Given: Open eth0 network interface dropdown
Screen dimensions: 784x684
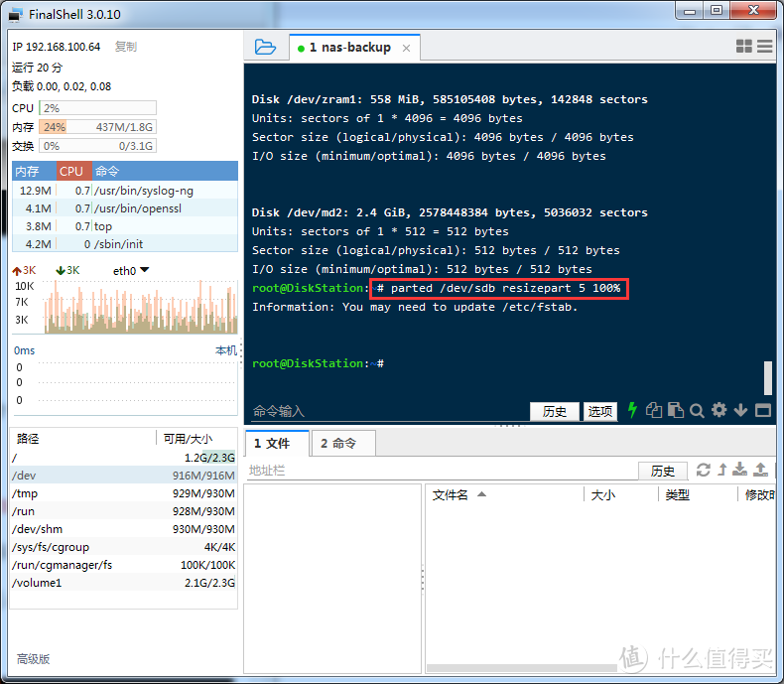Looking at the screenshot, I should click(131, 270).
